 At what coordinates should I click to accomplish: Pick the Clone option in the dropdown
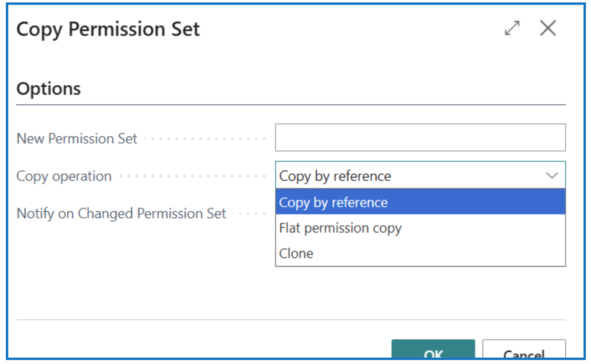(296, 254)
